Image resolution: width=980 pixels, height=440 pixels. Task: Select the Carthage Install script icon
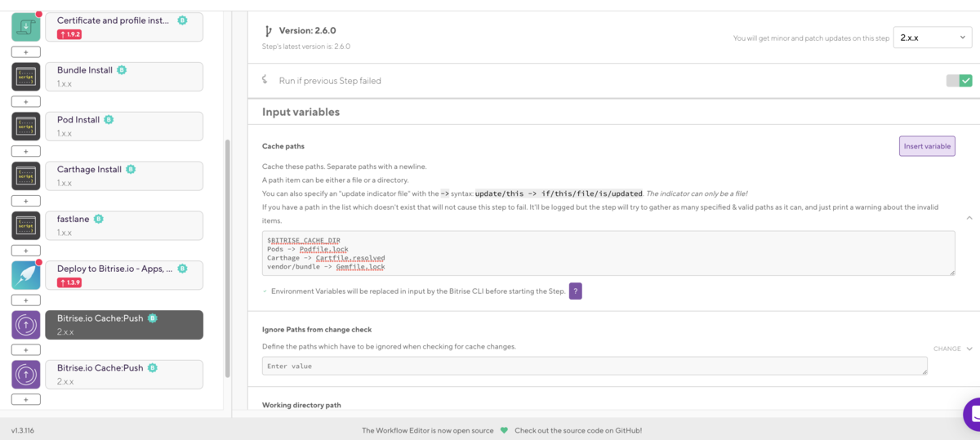(x=26, y=176)
